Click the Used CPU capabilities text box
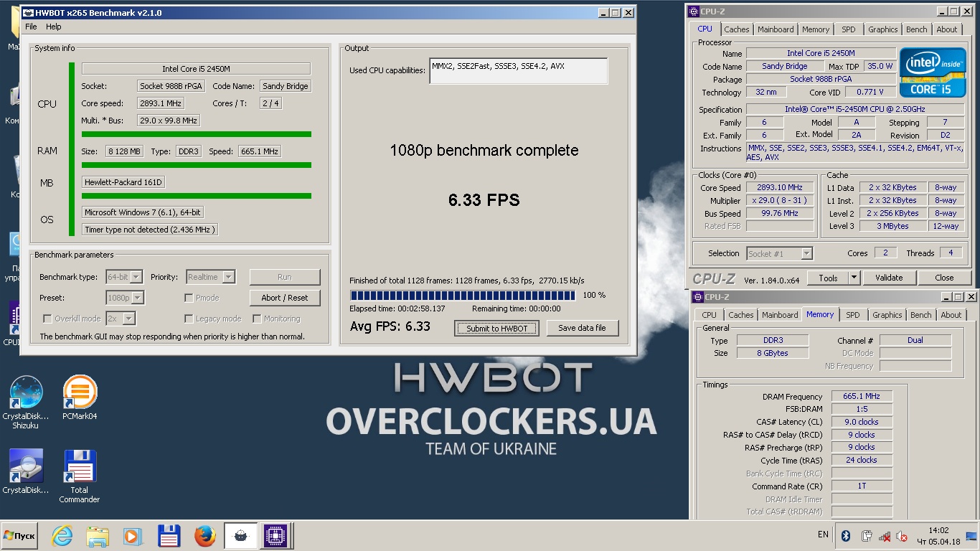 tap(518, 70)
